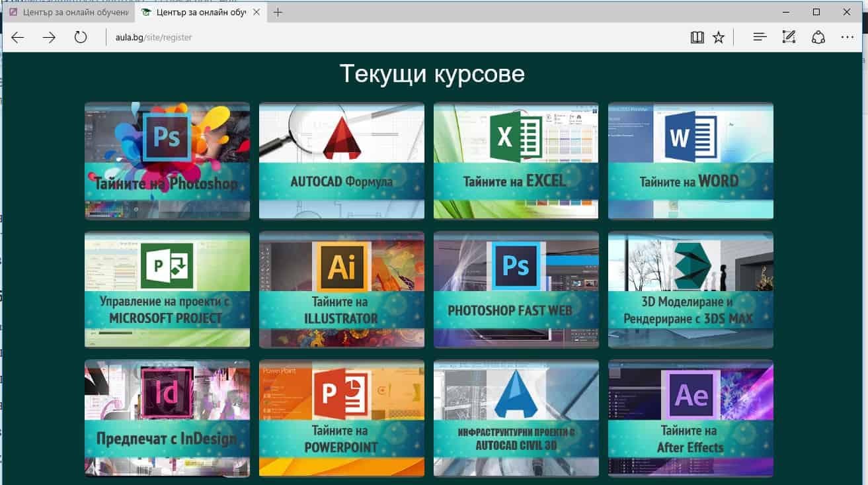The image size is (868, 485).
Task: Reload the aula.bg page
Action: coord(81,38)
